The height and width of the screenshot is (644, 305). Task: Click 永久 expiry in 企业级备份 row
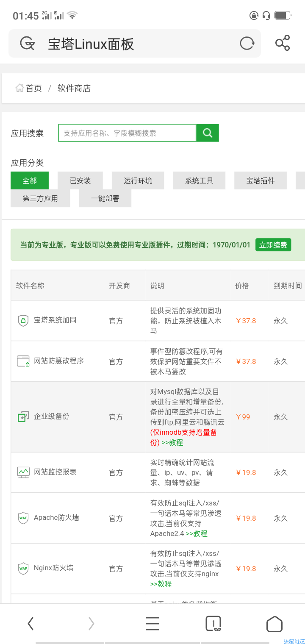[x=281, y=417]
